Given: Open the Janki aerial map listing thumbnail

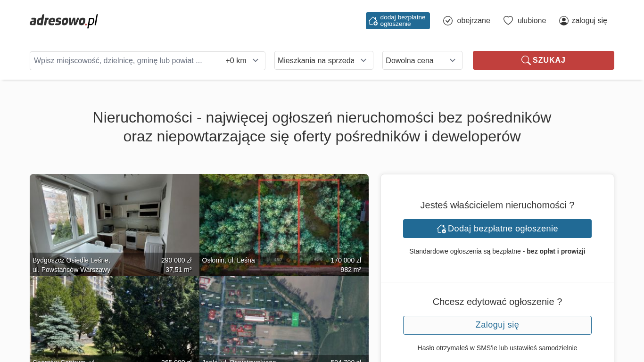Looking at the screenshot, I should 284,316.
